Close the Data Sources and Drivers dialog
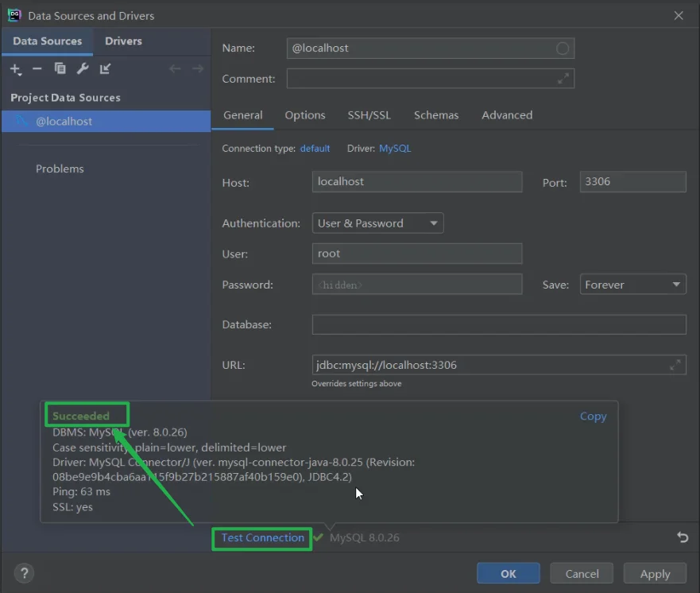700x593 pixels. tap(679, 16)
